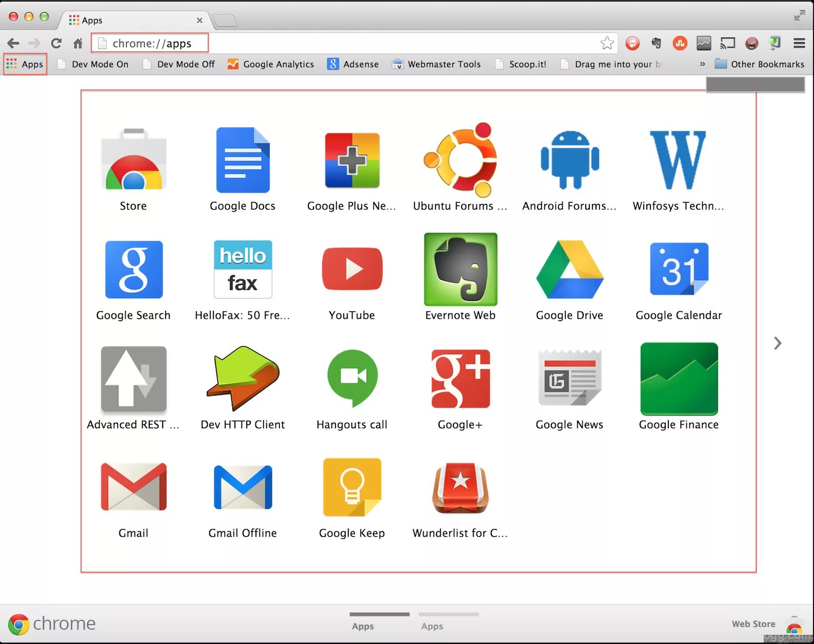Click the chart graph extension icon
The height and width of the screenshot is (644, 814).
[x=704, y=44]
